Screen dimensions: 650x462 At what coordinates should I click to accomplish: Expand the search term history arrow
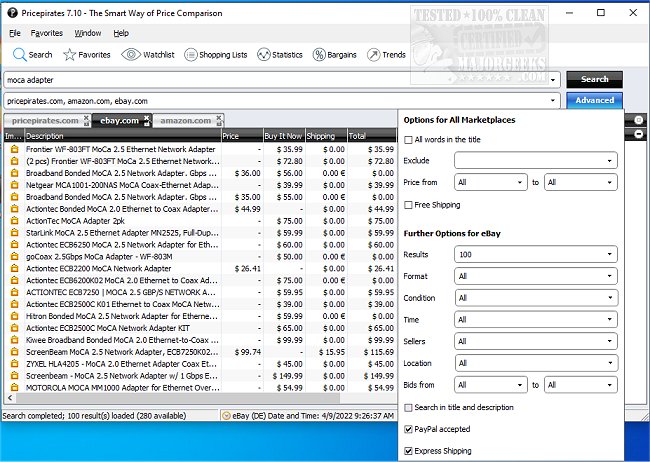tap(553, 80)
